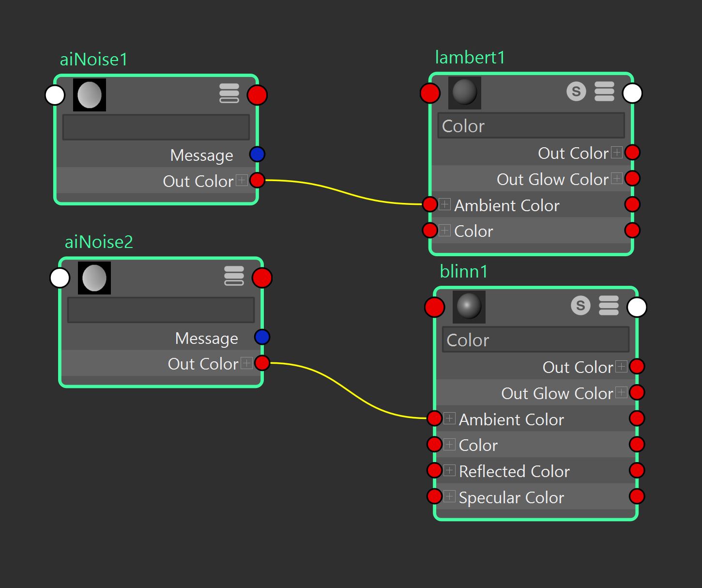Select the blinn1 node title

point(463,271)
